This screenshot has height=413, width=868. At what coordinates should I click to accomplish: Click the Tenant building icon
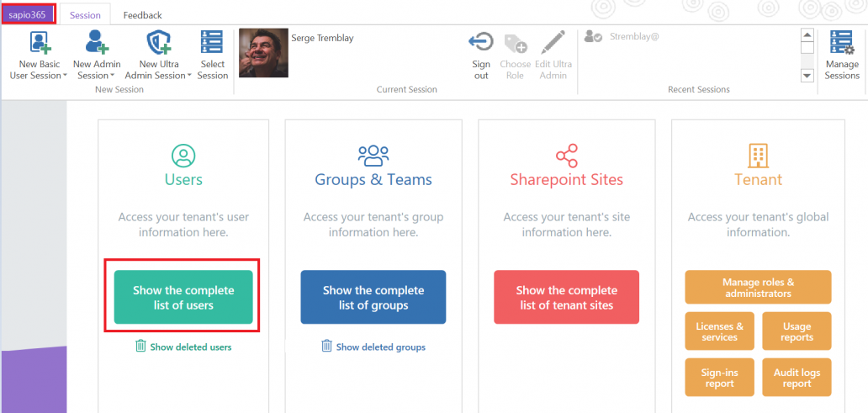point(758,156)
